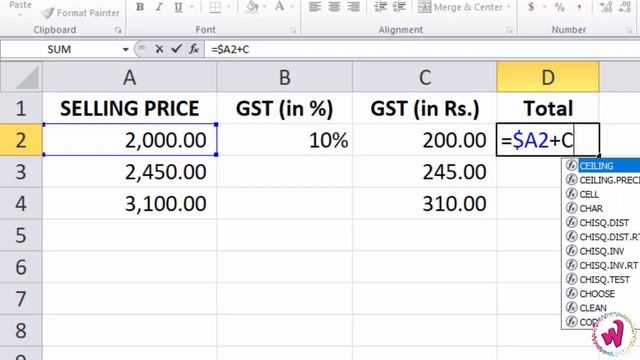Screen dimensions: 640x360
Task: Click the Merge & Center button
Action: point(460,7)
